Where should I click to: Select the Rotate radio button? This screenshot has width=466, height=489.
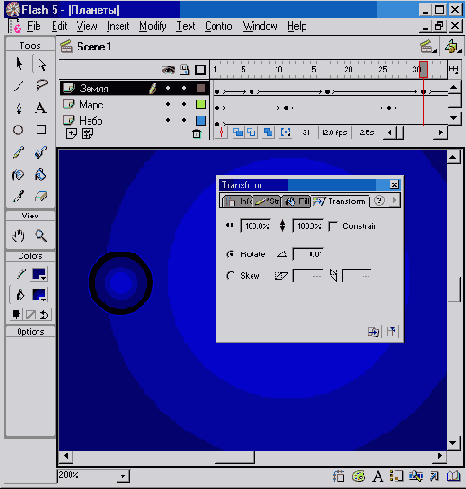[x=230, y=254]
